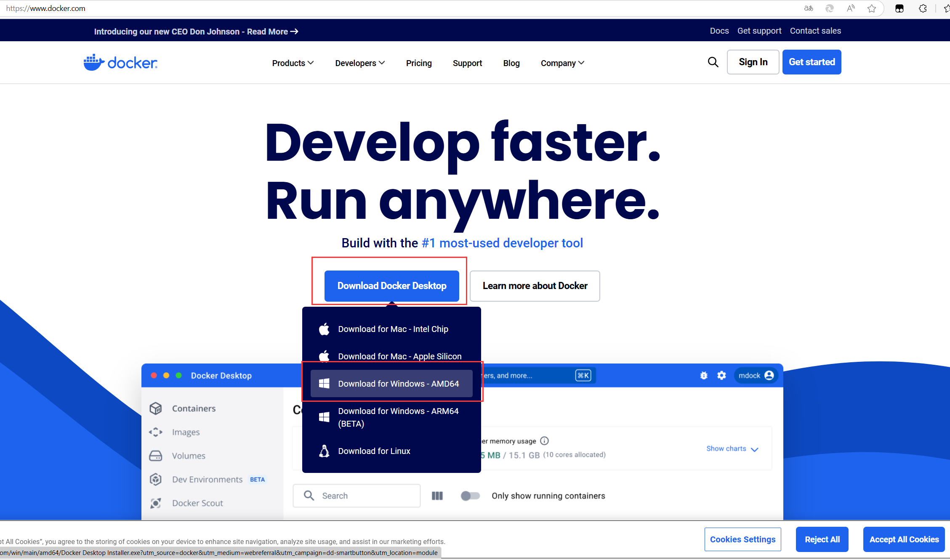Select Download for Mac - Apple Silicon
The height and width of the screenshot is (560, 950).
click(399, 356)
